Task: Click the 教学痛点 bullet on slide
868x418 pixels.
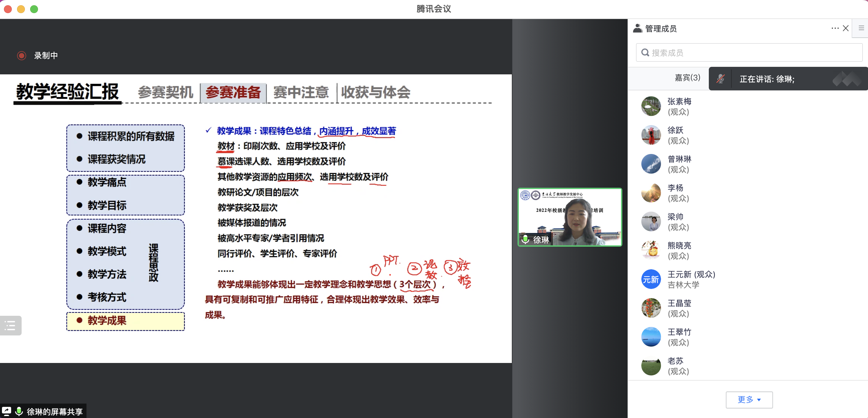Action: [x=107, y=182]
